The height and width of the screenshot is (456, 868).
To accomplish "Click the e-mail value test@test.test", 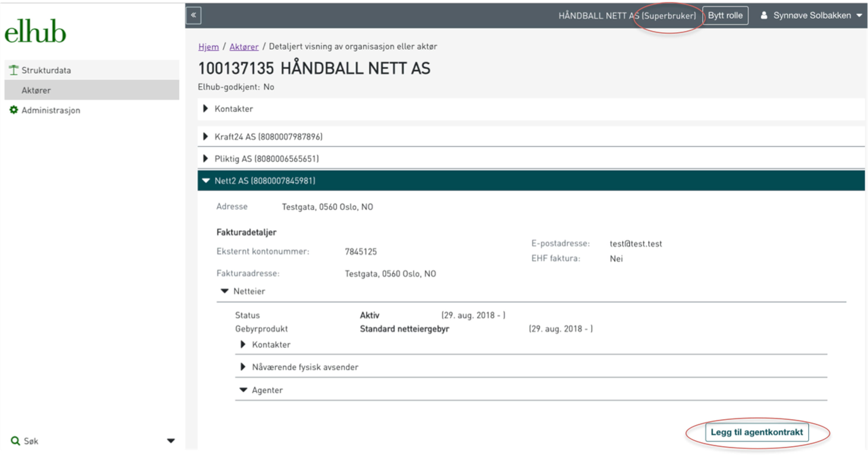I will (x=635, y=244).
